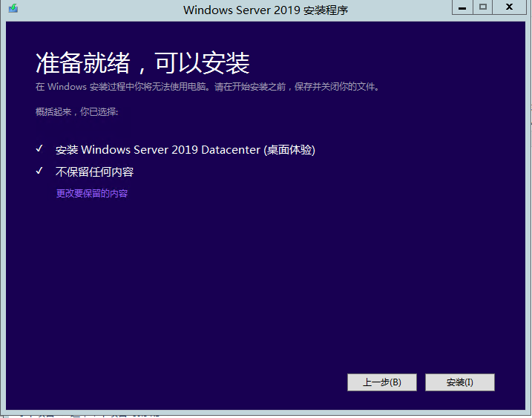Minimize the Windows Server 2019 setup window
Image resolution: width=532 pixels, height=418 pixels.
click(x=462, y=7)
